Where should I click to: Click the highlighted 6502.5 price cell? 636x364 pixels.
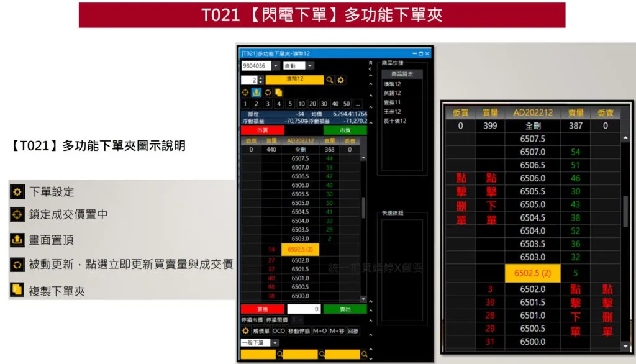click(x=301, y=249)
